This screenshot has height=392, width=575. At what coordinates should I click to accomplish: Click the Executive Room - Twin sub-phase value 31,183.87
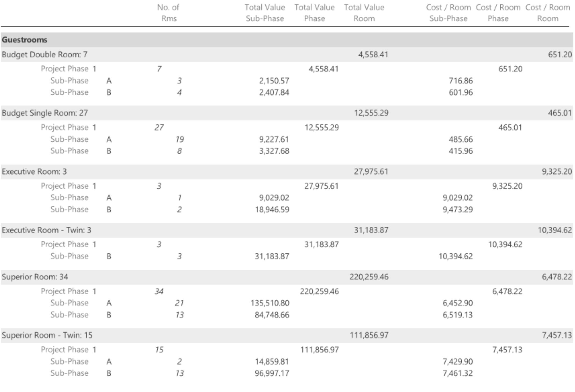(272, 256)
